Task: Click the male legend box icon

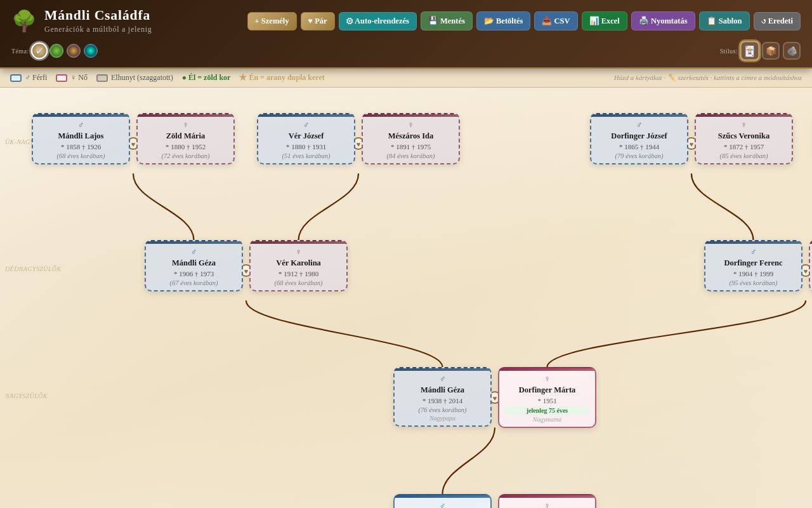Action: [16, 78]
